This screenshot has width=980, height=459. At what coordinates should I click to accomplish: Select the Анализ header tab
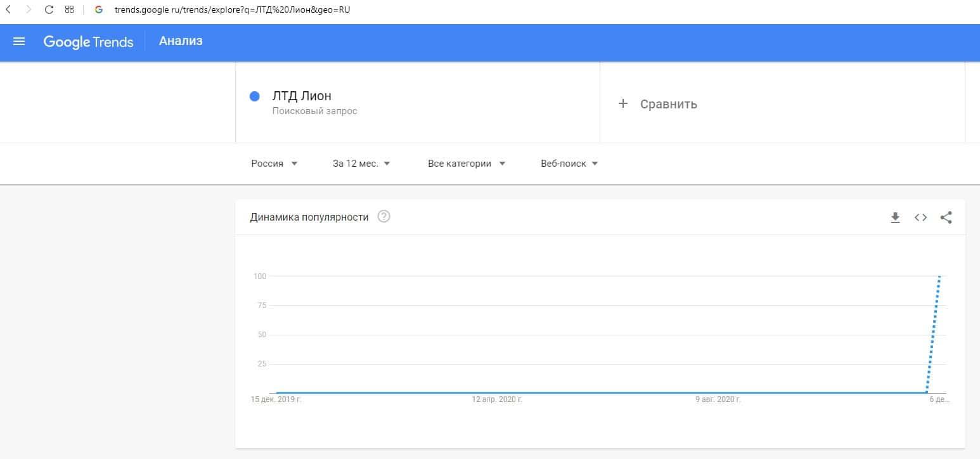[181, 41]
